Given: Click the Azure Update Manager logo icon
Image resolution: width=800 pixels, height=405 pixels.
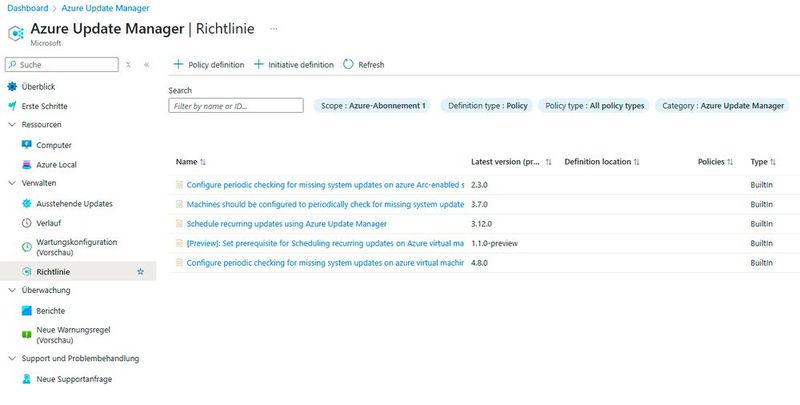Looking at the screenshot, I should point(16,33).
